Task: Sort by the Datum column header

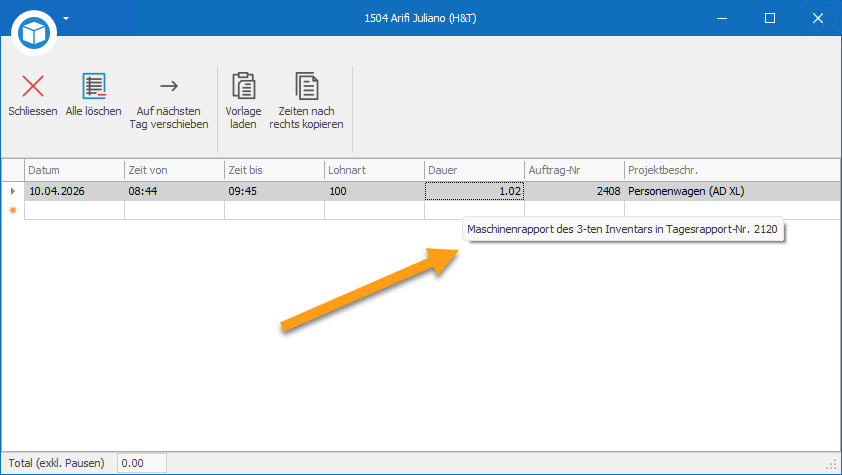Action: click(x=74, y=170)
